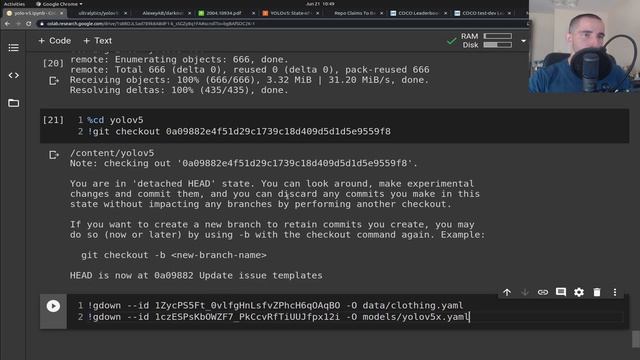Go back in the browser

click(7, 24)
